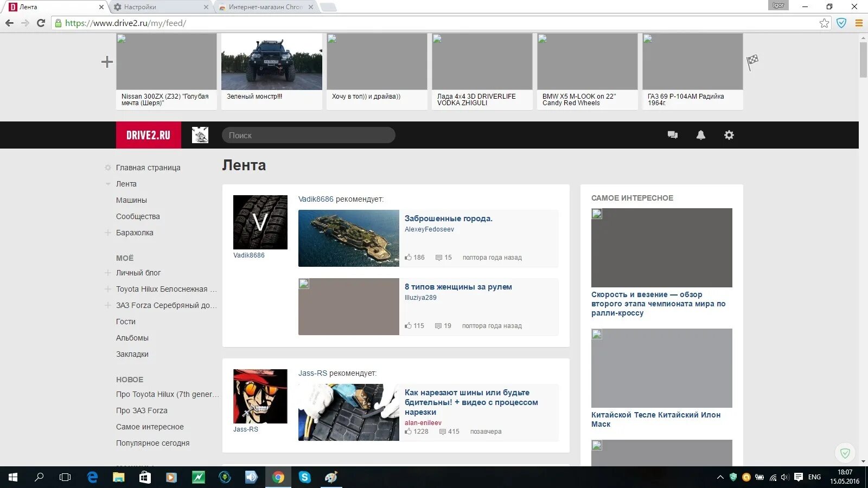
Task: Expand the ЗАЗ Forza Серебряный sidebar item
Action: [107, 305]
